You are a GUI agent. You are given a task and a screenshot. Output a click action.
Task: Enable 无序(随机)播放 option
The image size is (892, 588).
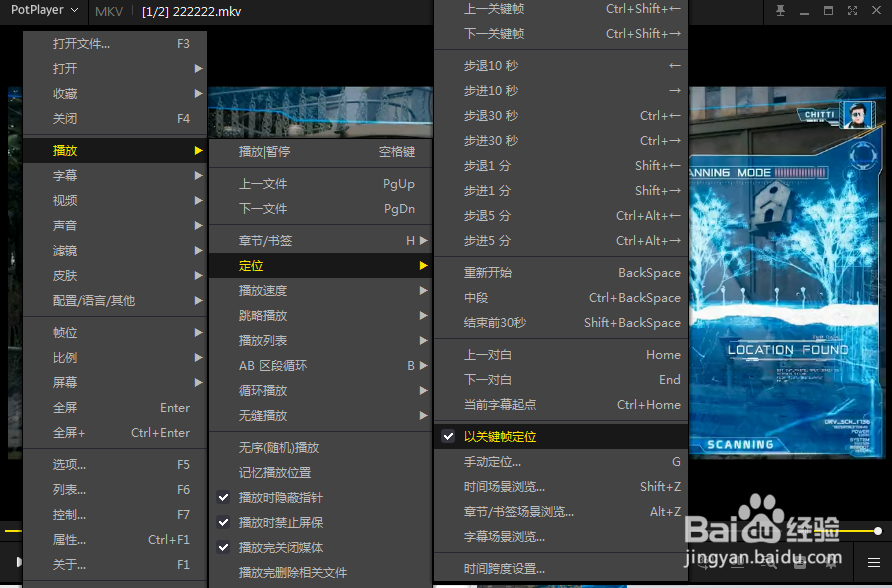pos(321,448)
